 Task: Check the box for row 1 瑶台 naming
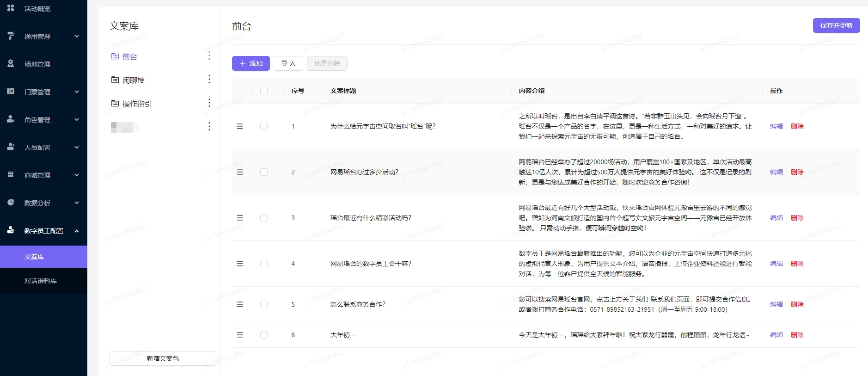[x=264, y=126]
